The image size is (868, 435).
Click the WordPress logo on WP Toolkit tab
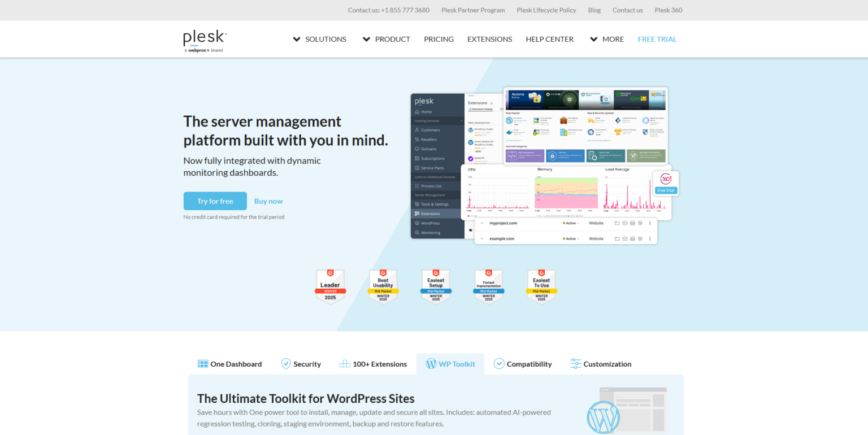[x=431, y=363]
